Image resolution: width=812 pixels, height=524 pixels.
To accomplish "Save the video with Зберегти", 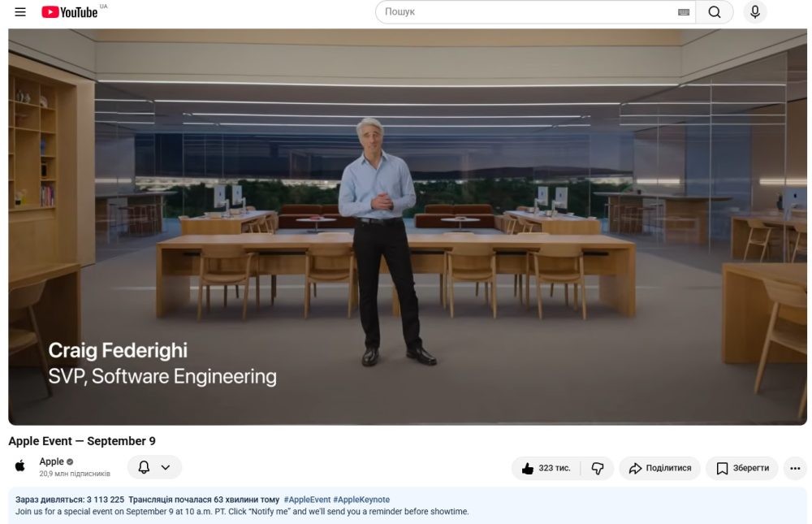I will pos(742,468).
